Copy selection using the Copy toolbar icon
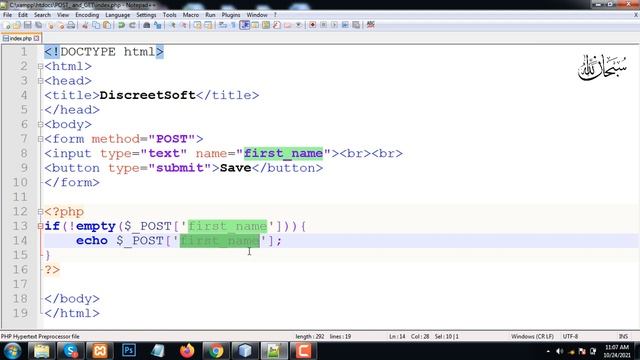640x360 pixels. pyautogui.click(x=96, y=25)
